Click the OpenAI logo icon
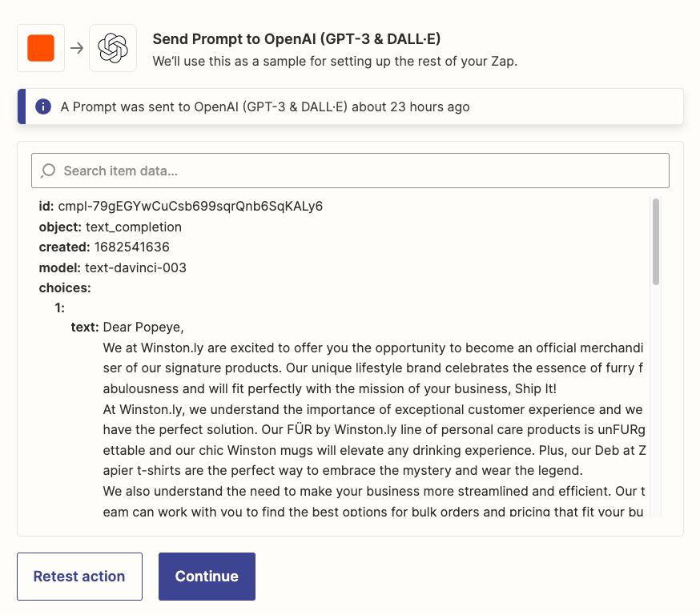Image resolution: width=700 pixels, height=615 pixels. [x=113, y=48]
